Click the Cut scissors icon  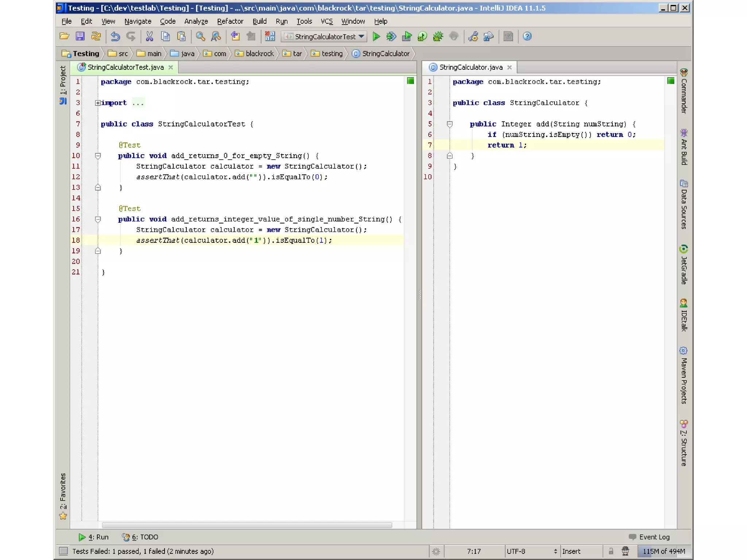pyautogui.click(x=149, y=36)
